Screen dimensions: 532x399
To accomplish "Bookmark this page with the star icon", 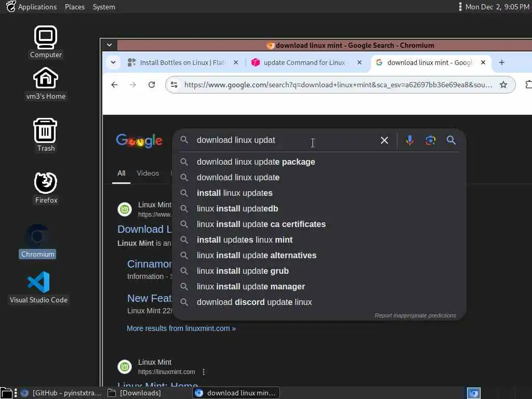I will click(503, 85).
